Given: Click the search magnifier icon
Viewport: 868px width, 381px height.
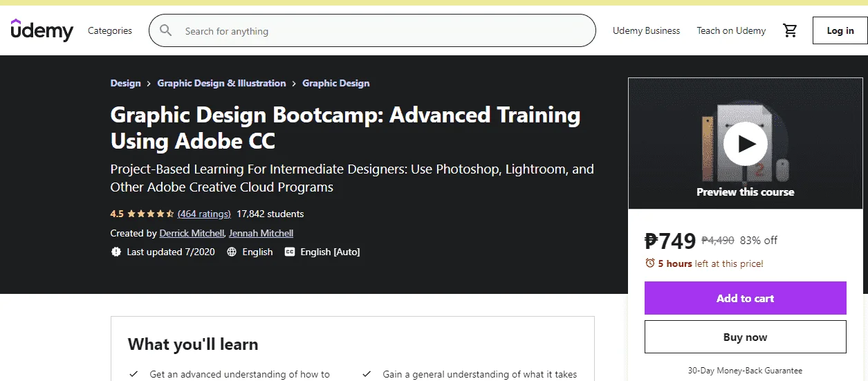Looking at the screenshot, I should [x=166, y=30].
